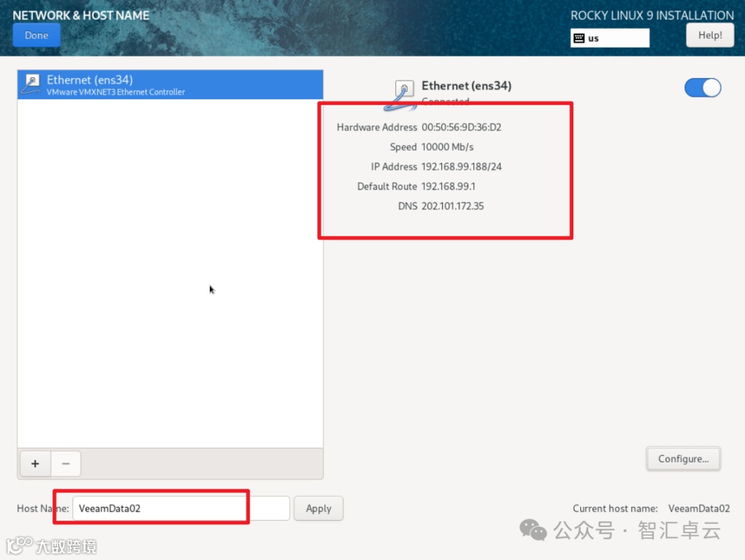Select Ethernet (ens34) in the device list
Screen dimensions: 745x560
pyautogui.click(x=170, y=85)
